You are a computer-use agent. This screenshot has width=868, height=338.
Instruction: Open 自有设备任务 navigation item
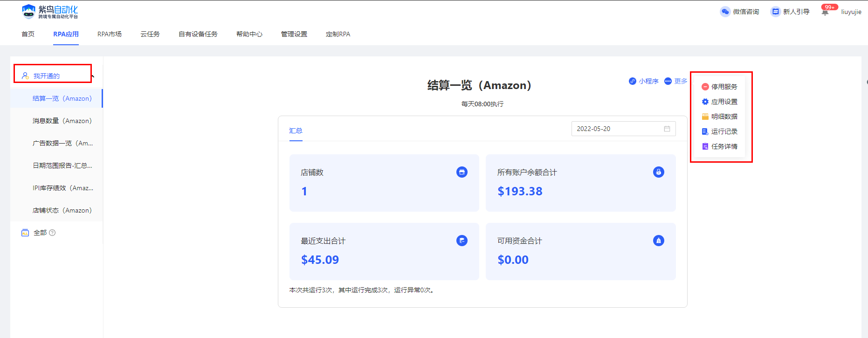[x=198, y=34]
